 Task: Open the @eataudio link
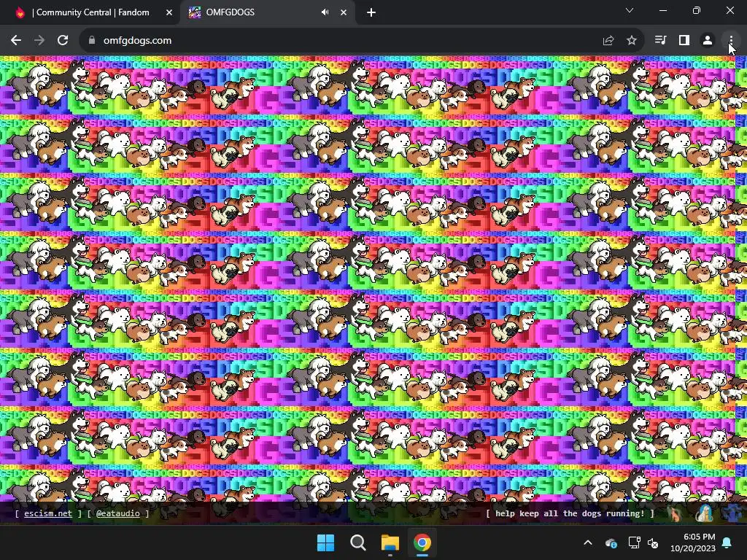[118, 513]
